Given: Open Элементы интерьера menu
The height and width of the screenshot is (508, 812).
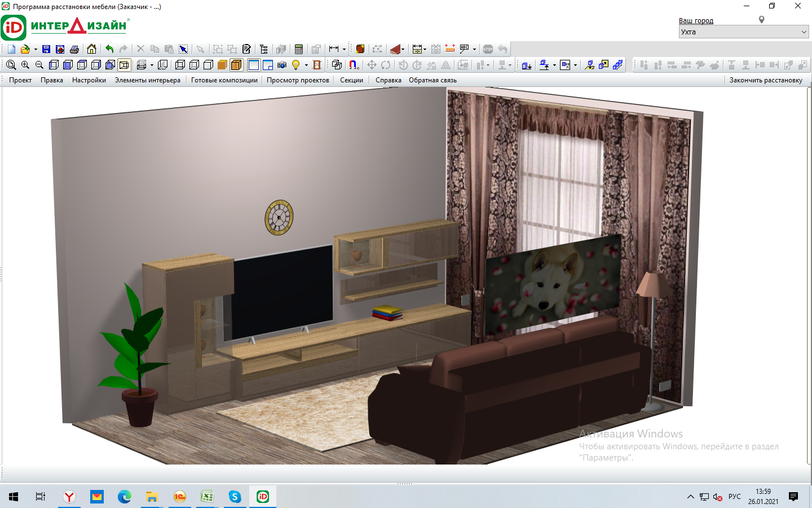Looking at the screenshot, I should click(x=148, y=80).
